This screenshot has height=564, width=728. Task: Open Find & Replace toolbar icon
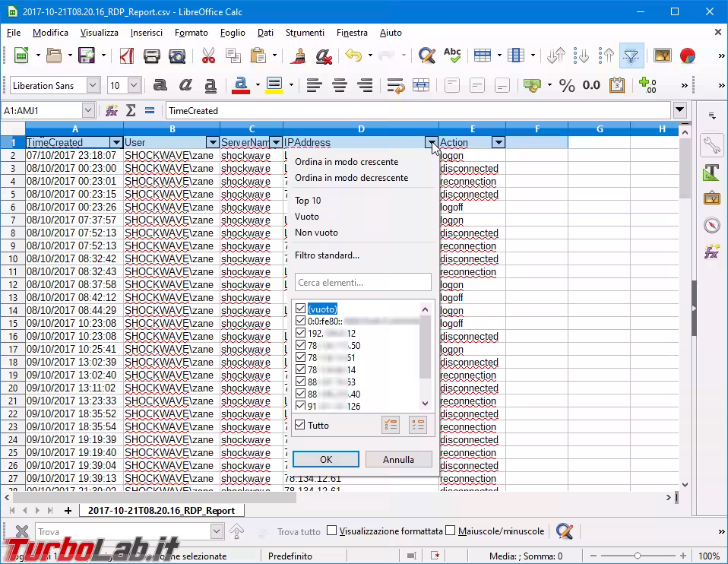(x=426, y=56)
